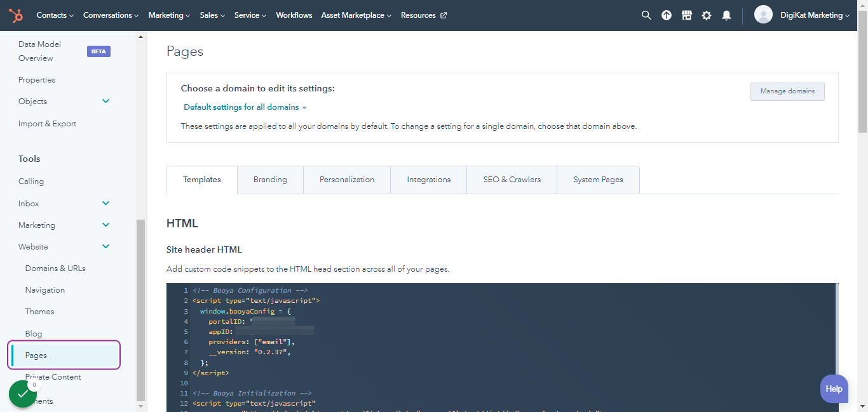Viewport: 868px width, 412px height.
Task: Open Navigation settings
Action: coord(45,290)
